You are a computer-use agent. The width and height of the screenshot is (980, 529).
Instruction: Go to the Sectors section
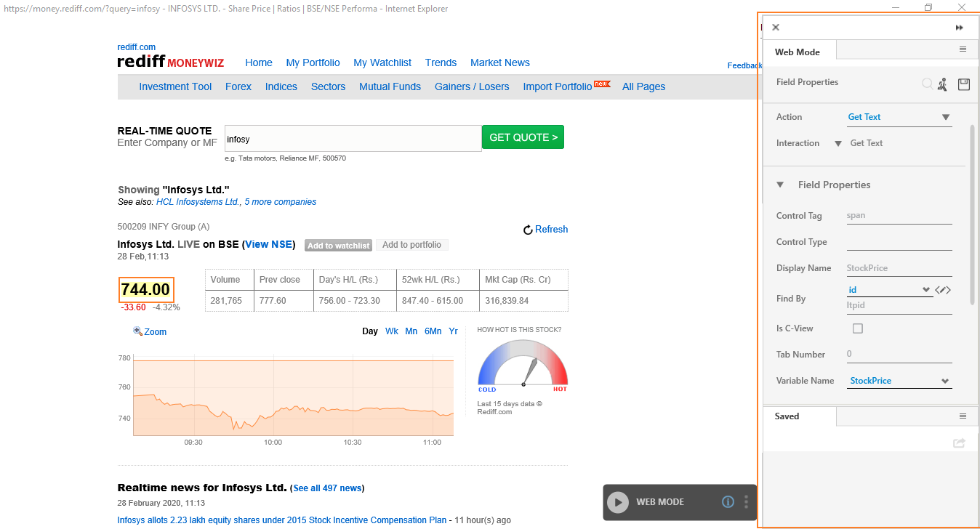coord(328,86)
